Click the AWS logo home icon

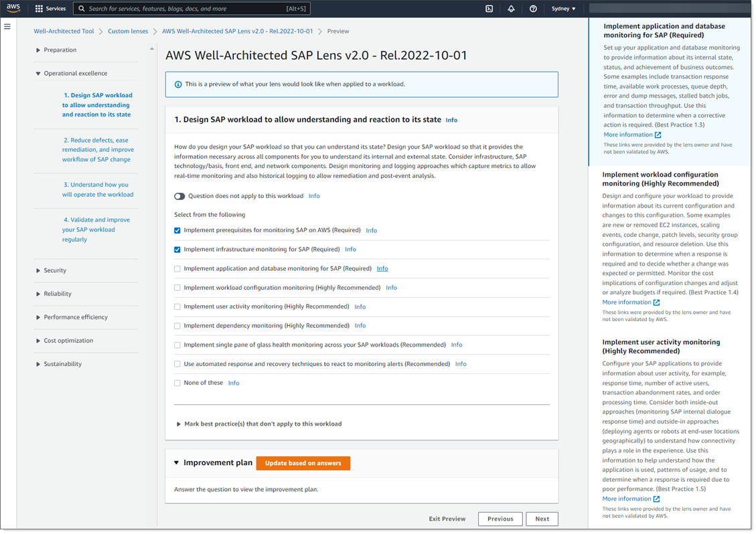[x=13, y=8]
